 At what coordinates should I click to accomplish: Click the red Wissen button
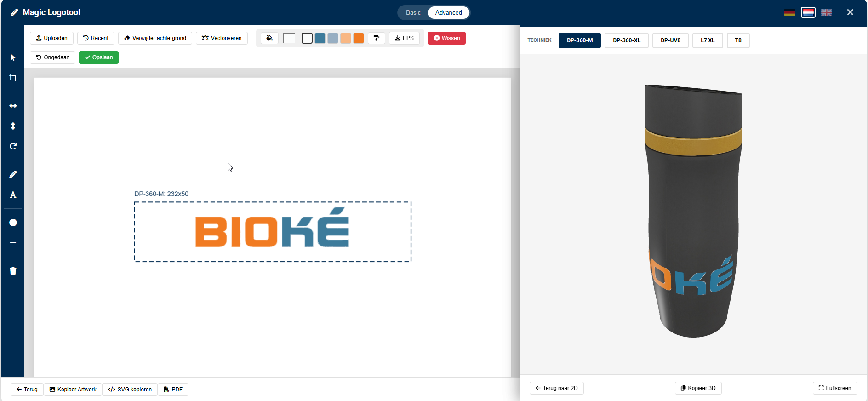point(446,38)
